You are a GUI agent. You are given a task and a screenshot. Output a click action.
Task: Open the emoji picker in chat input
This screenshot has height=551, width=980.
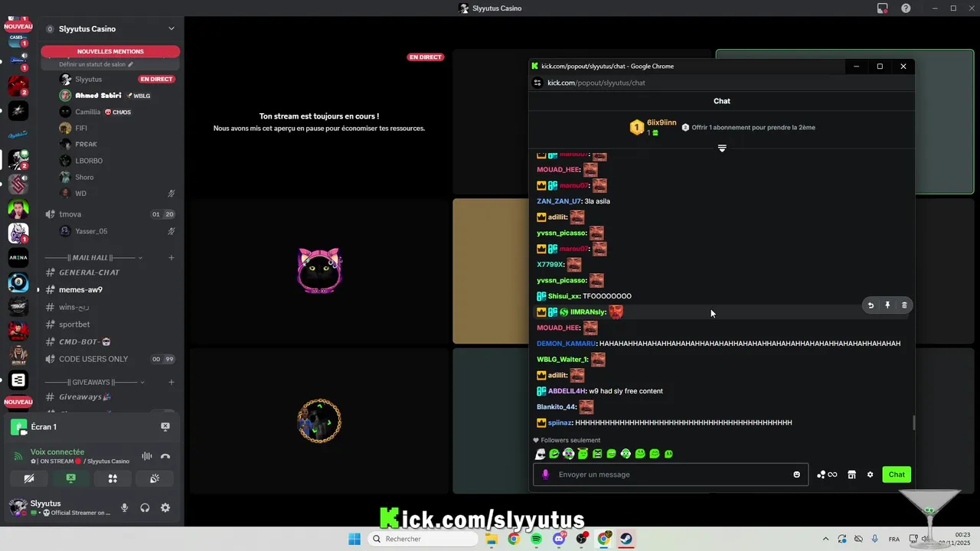pyautogui.click(x=796, y=474)
